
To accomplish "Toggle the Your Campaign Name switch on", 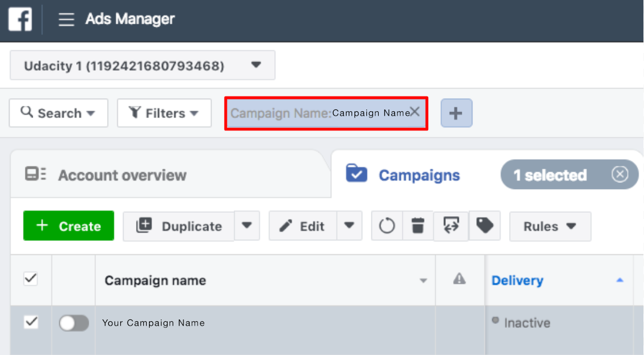I will coord(74,323).
